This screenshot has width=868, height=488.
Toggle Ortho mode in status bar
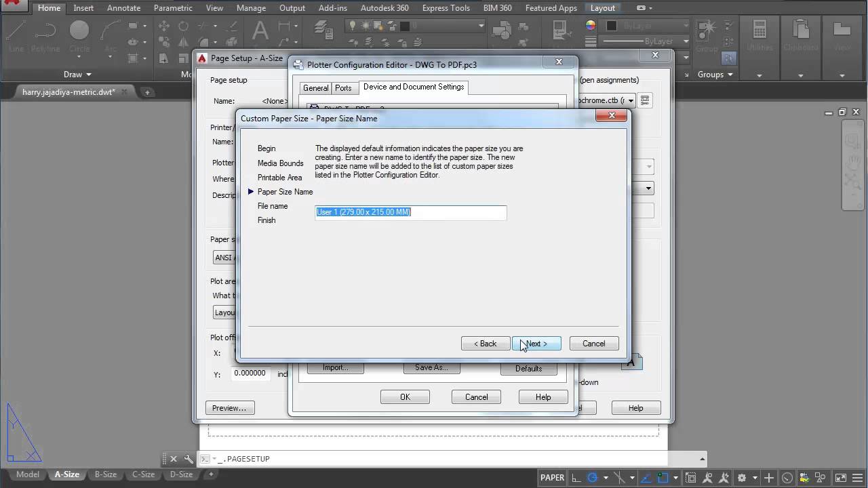576,478
